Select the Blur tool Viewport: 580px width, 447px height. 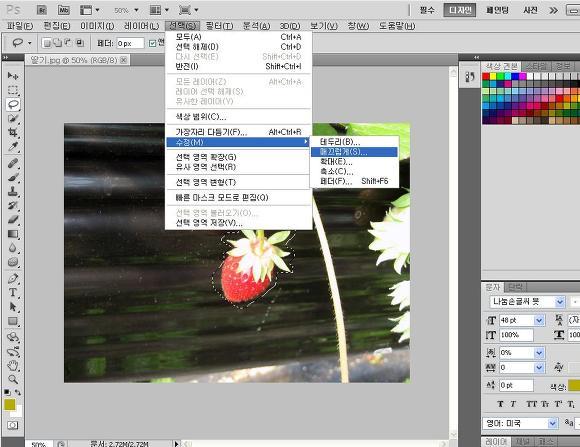(x=13, y=248)
